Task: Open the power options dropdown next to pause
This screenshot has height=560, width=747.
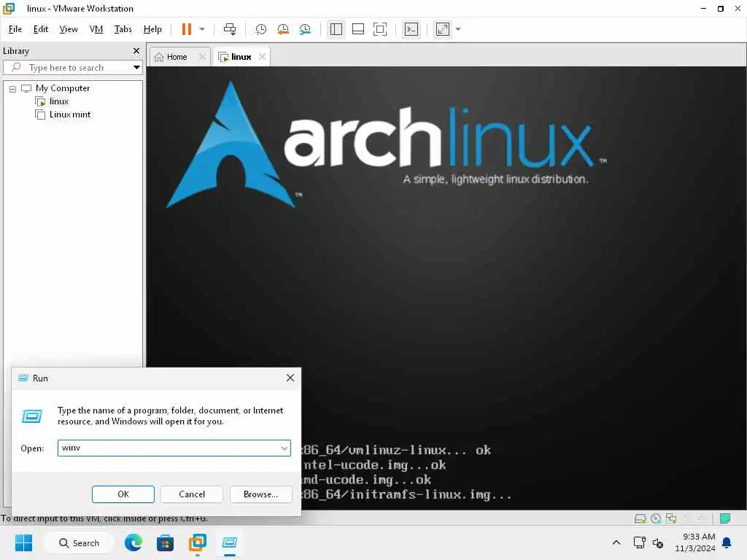Action: (202, 29)
